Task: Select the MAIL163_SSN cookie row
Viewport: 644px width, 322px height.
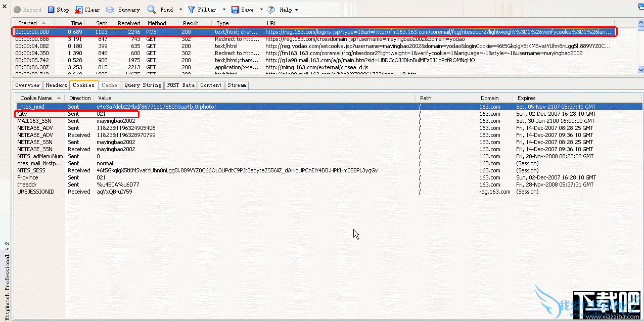Action: 34,121
